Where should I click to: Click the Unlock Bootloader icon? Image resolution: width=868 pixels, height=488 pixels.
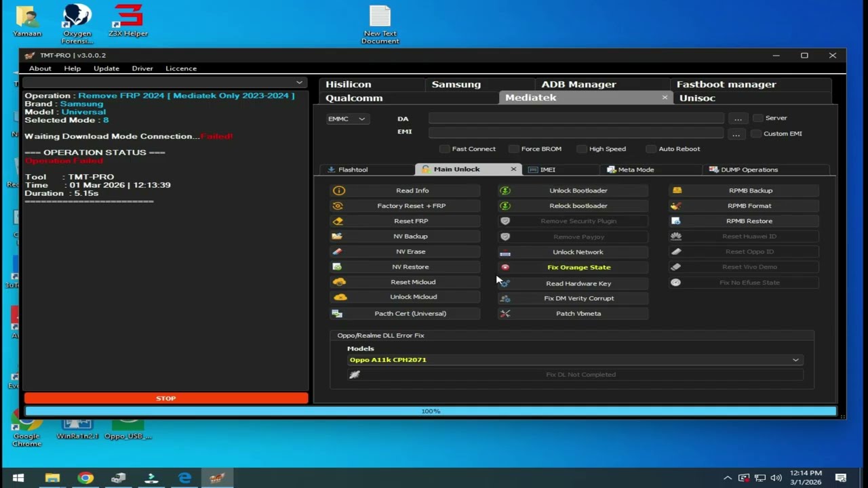coord(505,190)
